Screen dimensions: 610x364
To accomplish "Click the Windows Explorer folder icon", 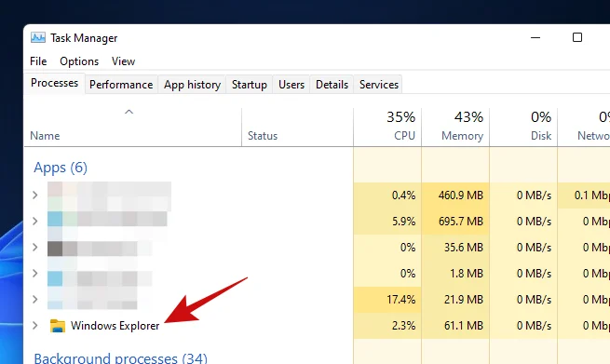I will pos(58,326).
